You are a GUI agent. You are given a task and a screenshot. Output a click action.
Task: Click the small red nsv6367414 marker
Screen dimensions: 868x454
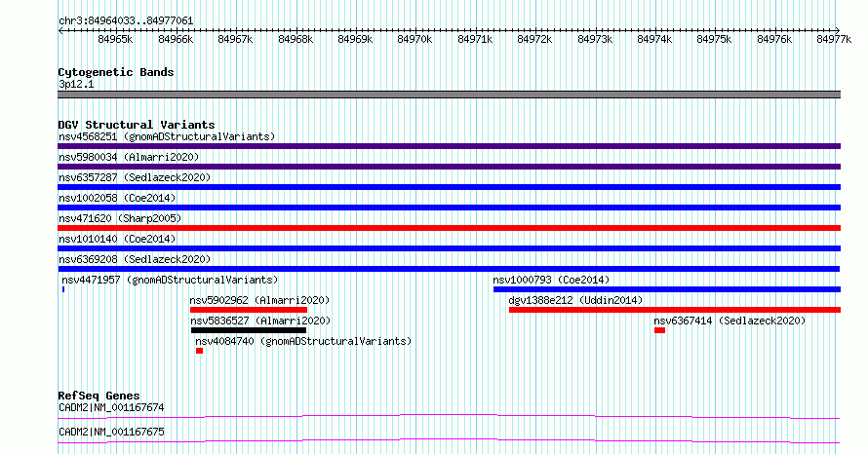(x=659, y=330)
